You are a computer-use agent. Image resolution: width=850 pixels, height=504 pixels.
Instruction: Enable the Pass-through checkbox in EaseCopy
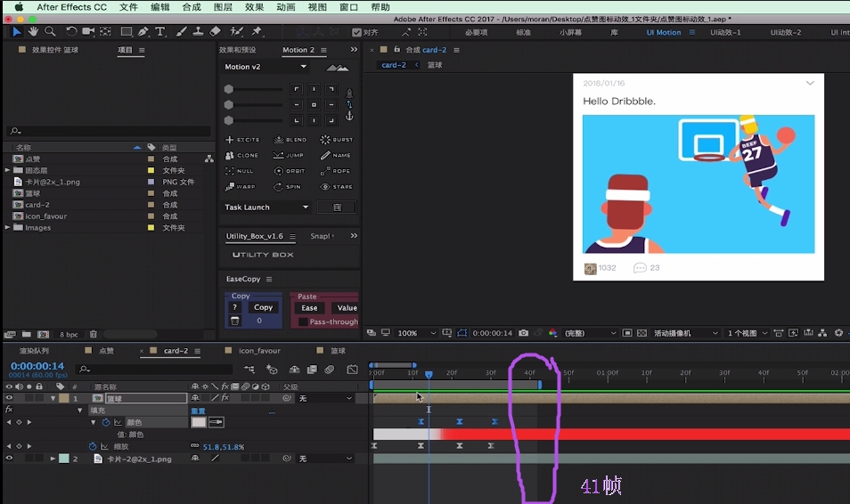(303, 321)
